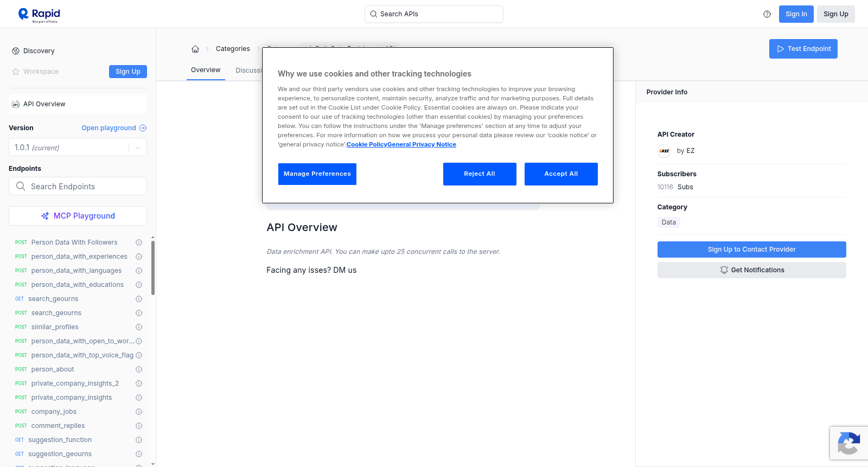
Task: Select person_about endpoint
Action: click(53, 369)
